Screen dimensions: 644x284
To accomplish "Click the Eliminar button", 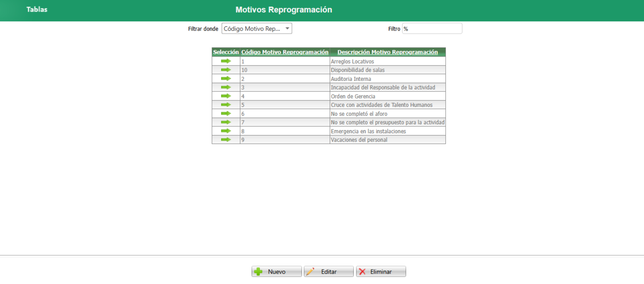I will pos(381,272).
